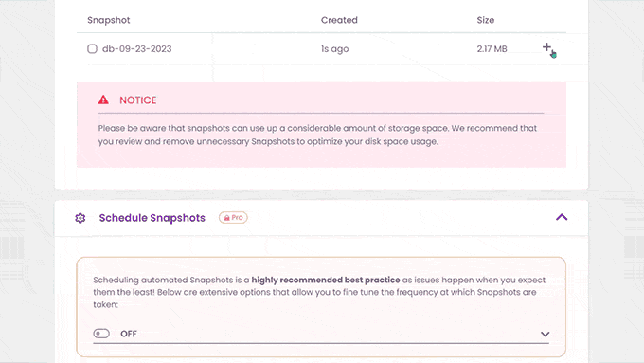
Task: Click the red warning triangle icon
Action: (x=103, y=100)
